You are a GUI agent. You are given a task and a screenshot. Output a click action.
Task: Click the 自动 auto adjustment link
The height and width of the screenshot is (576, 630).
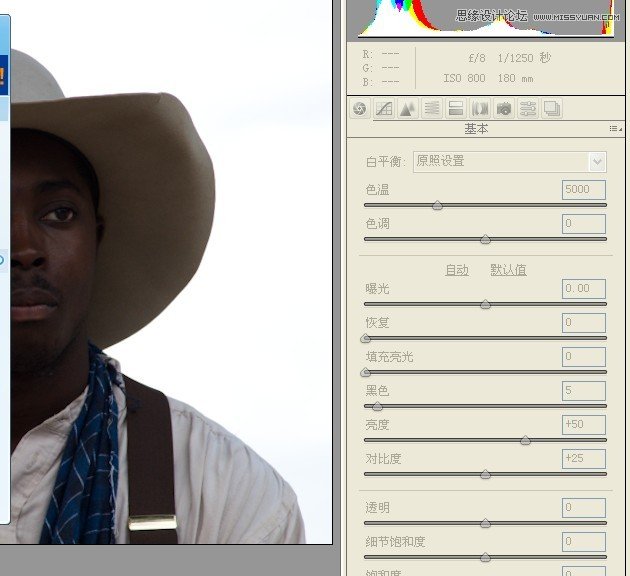pyautogui.click(x=456, y=270)
